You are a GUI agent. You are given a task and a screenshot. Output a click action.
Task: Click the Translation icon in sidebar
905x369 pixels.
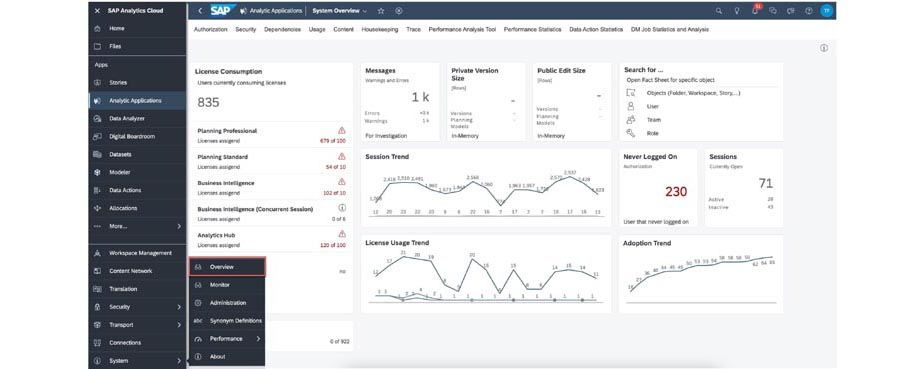click(x=97, y=289)
